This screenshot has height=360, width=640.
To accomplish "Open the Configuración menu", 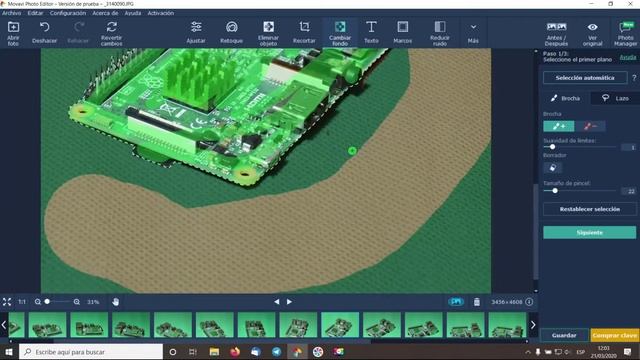I will [x=68, y=13].
